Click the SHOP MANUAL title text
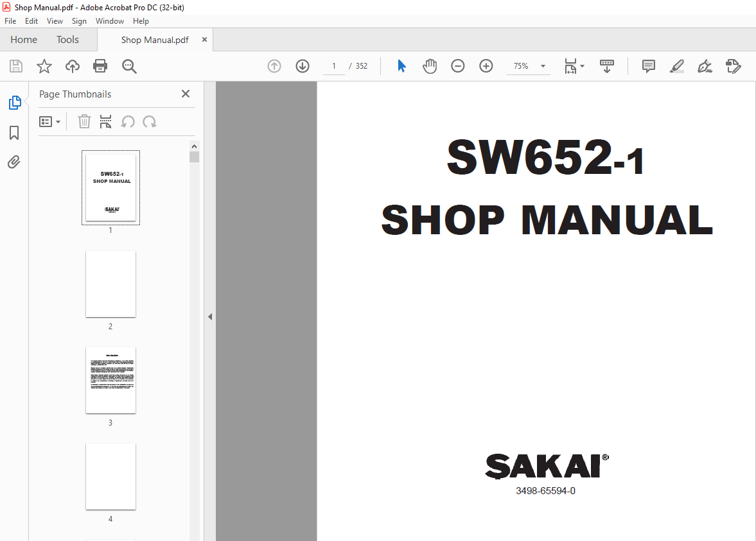756x541 pixels. pyautogui.click(x=547, y=220)
